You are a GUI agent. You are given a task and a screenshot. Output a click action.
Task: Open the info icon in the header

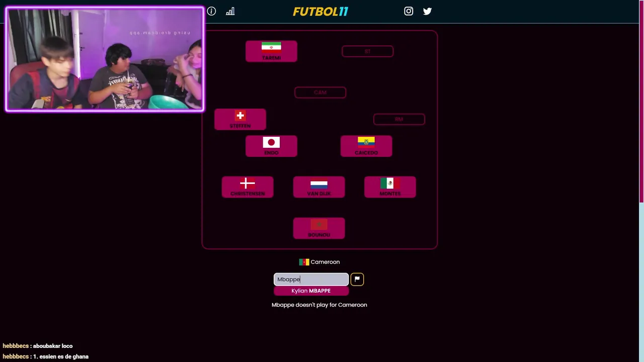click(211, 11)
